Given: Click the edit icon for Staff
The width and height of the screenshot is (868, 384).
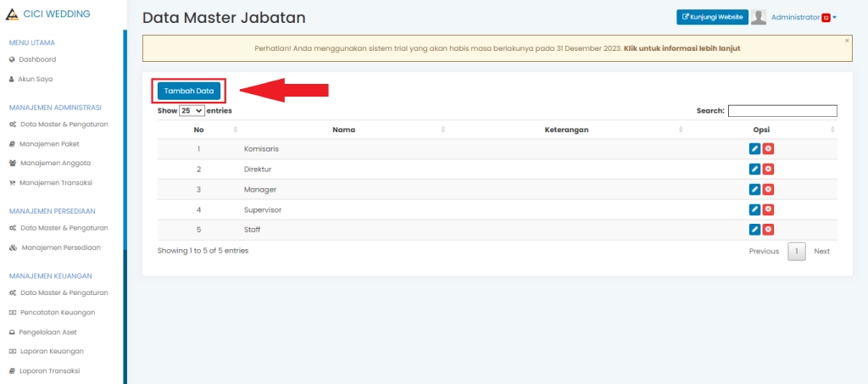Looking at the screenshot, I should [x=754, y=230].
